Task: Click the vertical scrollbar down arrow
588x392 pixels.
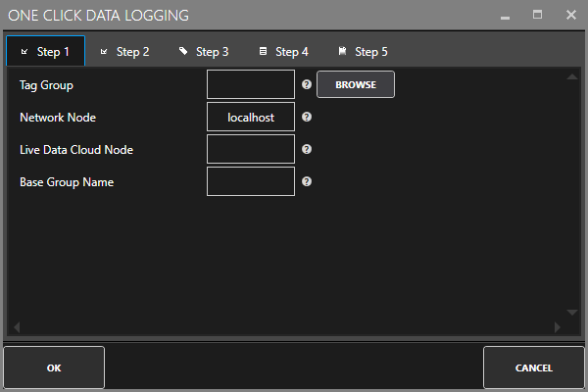Action: point(572,313)
